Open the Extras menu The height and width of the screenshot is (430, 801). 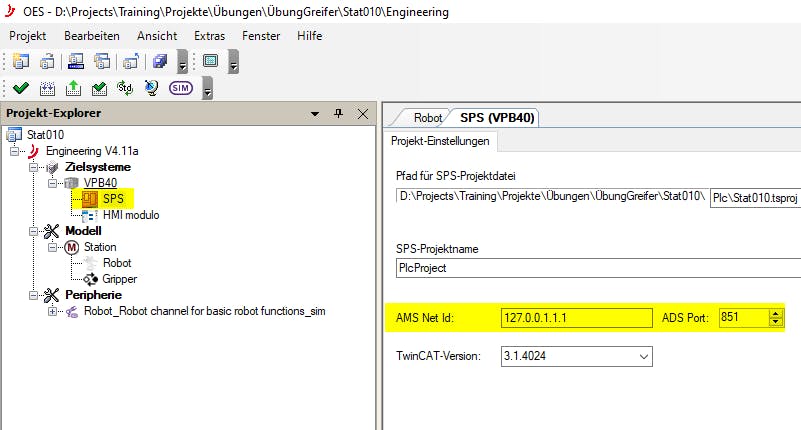209,36
